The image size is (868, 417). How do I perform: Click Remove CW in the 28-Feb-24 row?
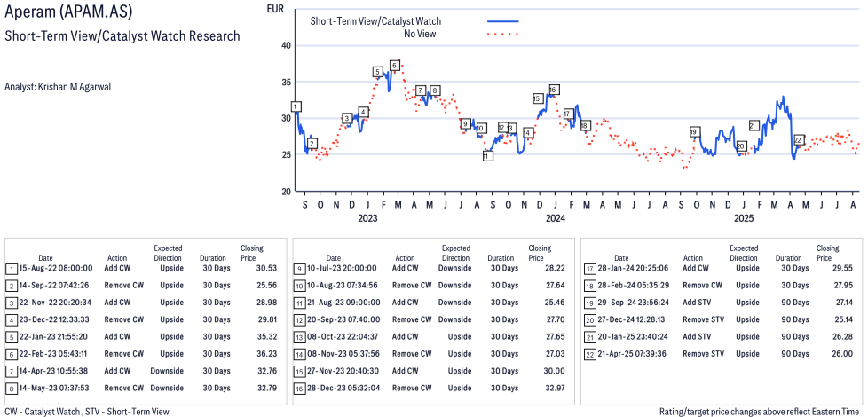pyautogui.click(x=701, y=286)
